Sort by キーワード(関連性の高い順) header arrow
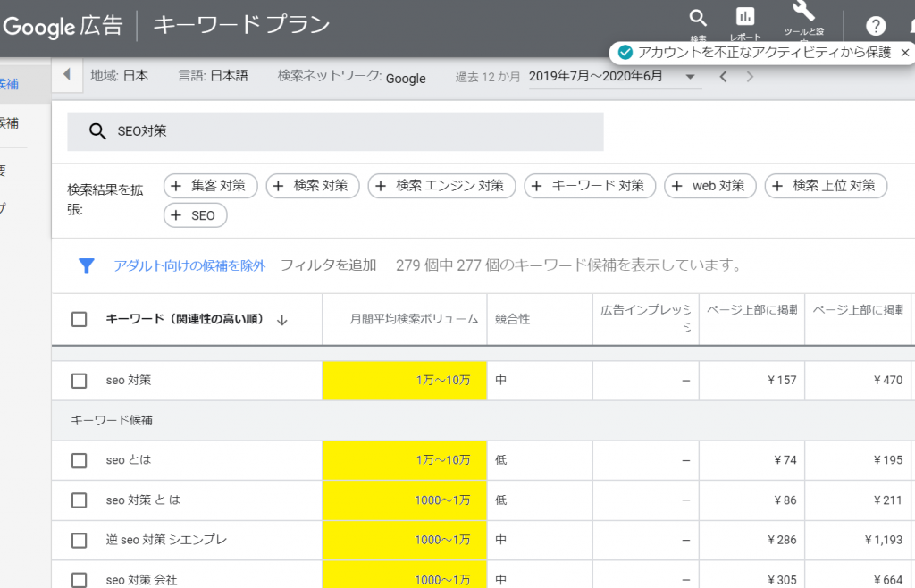This screenshot has width=915, height=588. [281, 320]
